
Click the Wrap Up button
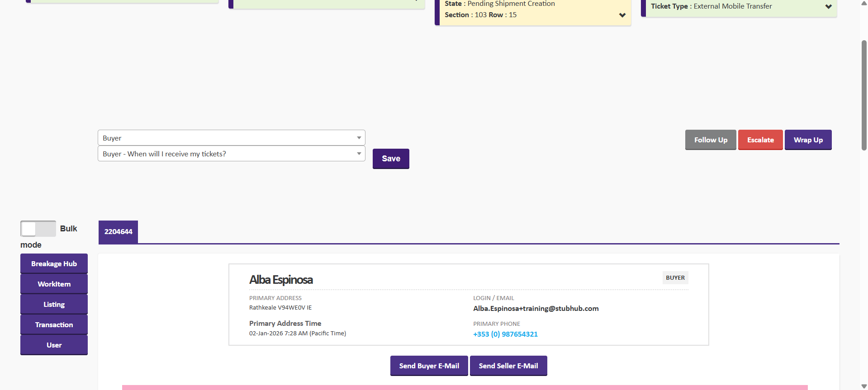pyautogui.click(x=808, y=140)
